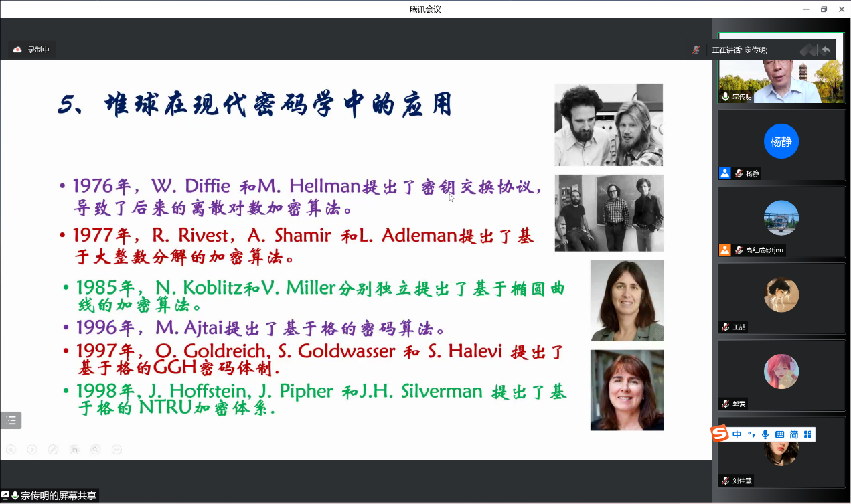Click the 录制中 recording indicator

pos(32,50)
